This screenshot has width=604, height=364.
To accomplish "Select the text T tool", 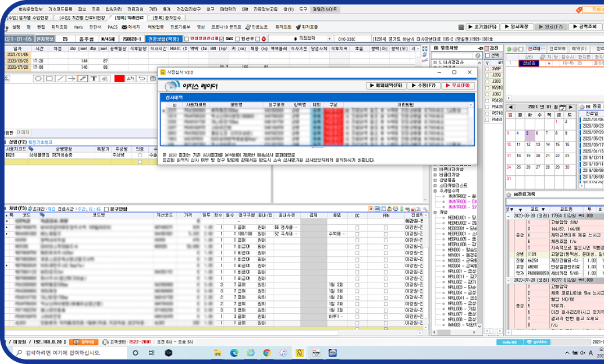I will tap(94, 79).
